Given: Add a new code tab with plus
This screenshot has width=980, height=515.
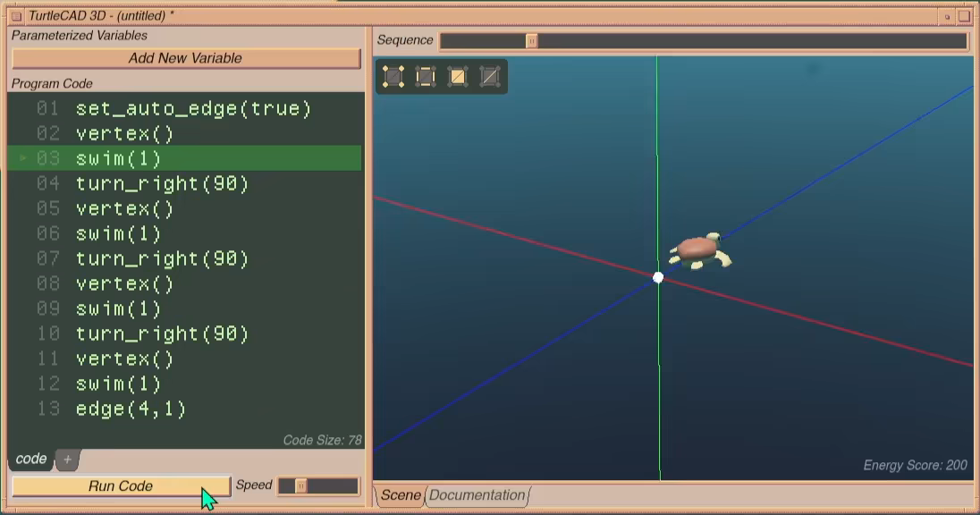Looking at the screenshot, I should pyautogui.click(x=67, y=460).
